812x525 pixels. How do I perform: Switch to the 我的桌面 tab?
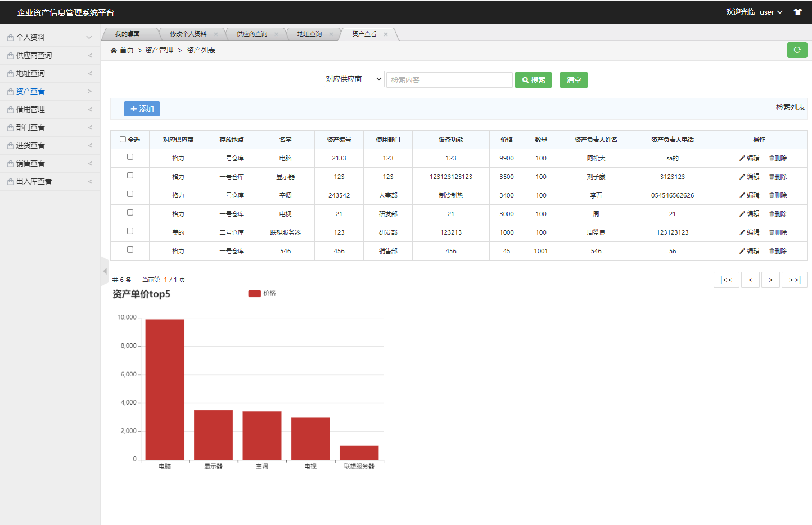pyautogui.click(x=128, y=34)
